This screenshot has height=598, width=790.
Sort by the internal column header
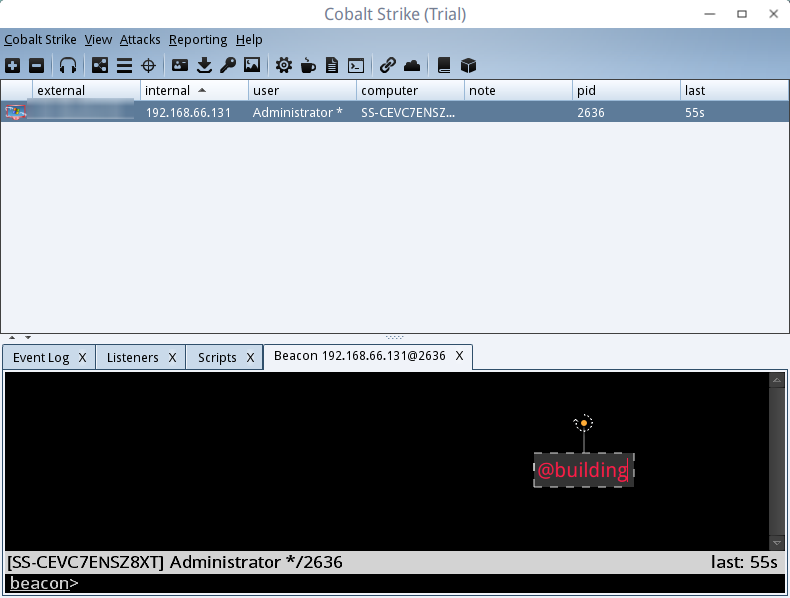[194, 90]
